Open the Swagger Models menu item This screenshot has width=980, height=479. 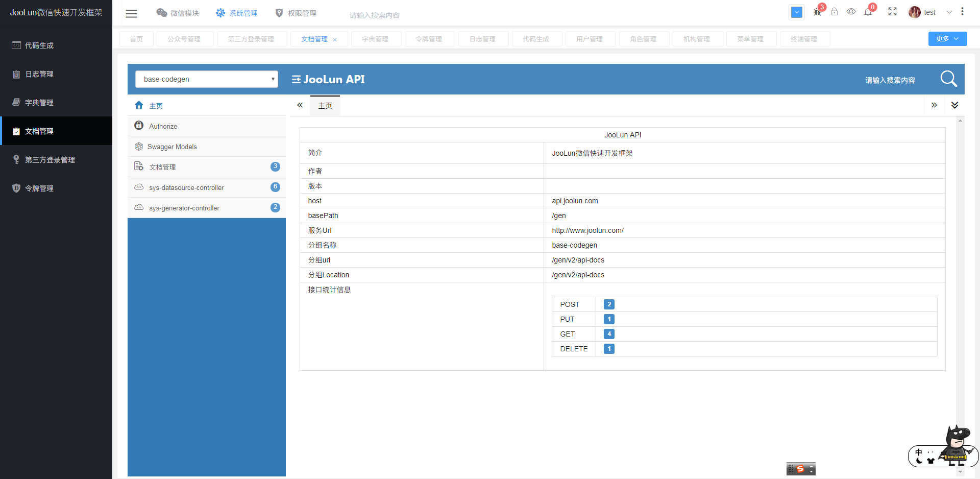pyautogui.click(x=207, y=147)
